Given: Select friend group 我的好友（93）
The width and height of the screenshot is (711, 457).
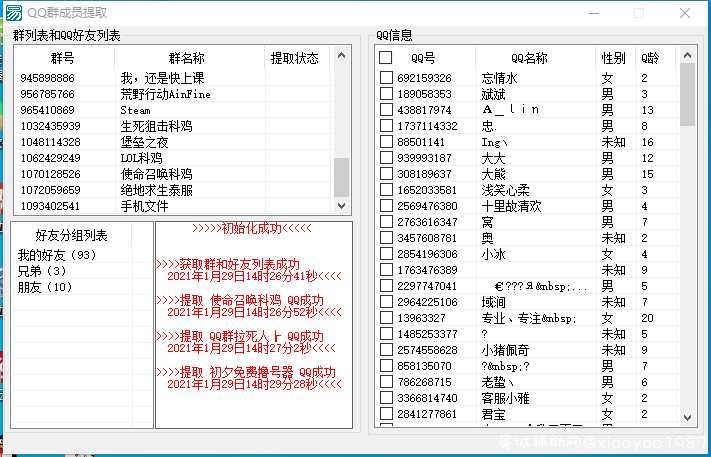Looking at the screenshot, I should click(57, 255).
